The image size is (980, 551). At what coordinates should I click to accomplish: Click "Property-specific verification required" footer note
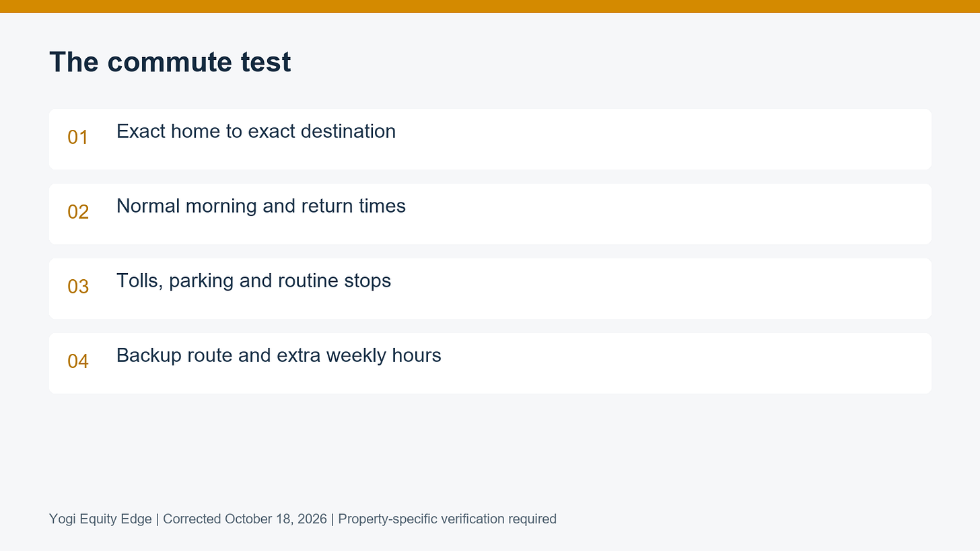tap(447, 519)
